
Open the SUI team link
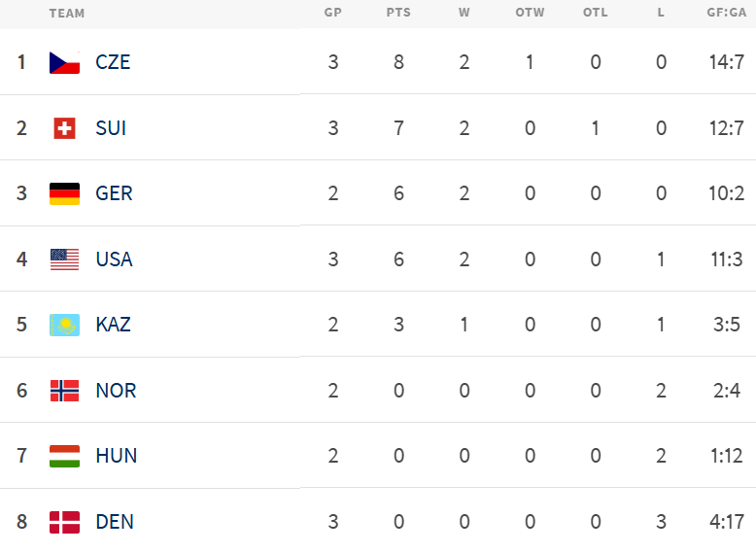click(111, 128)
